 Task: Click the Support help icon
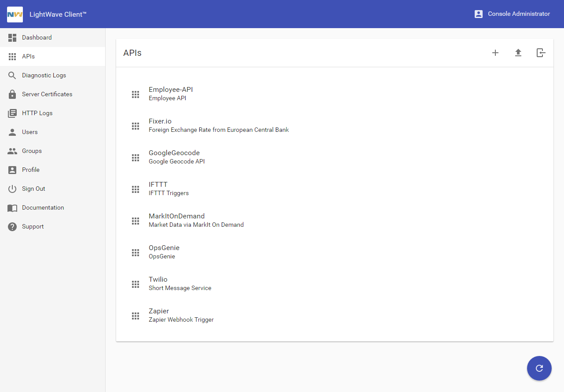[12, 227]
